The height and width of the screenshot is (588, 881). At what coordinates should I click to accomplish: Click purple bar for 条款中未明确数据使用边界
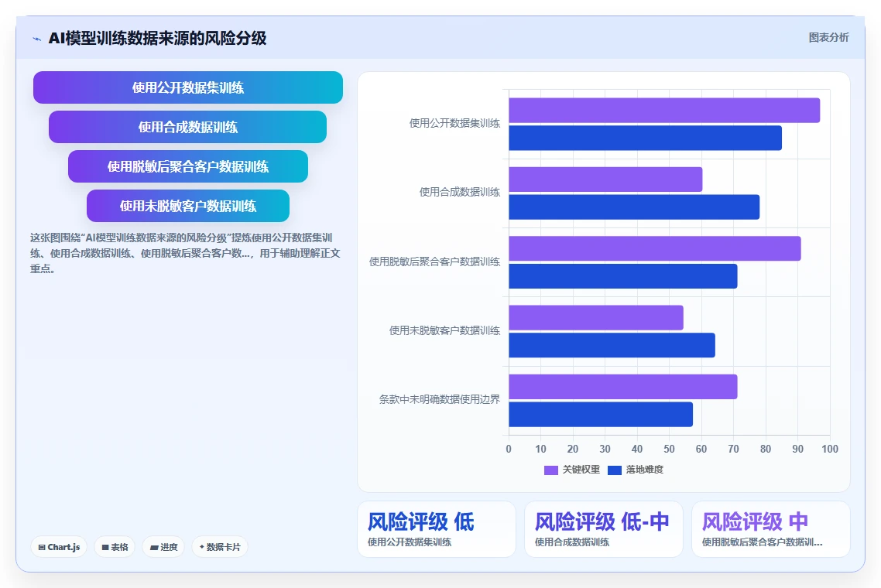(623, 387)
